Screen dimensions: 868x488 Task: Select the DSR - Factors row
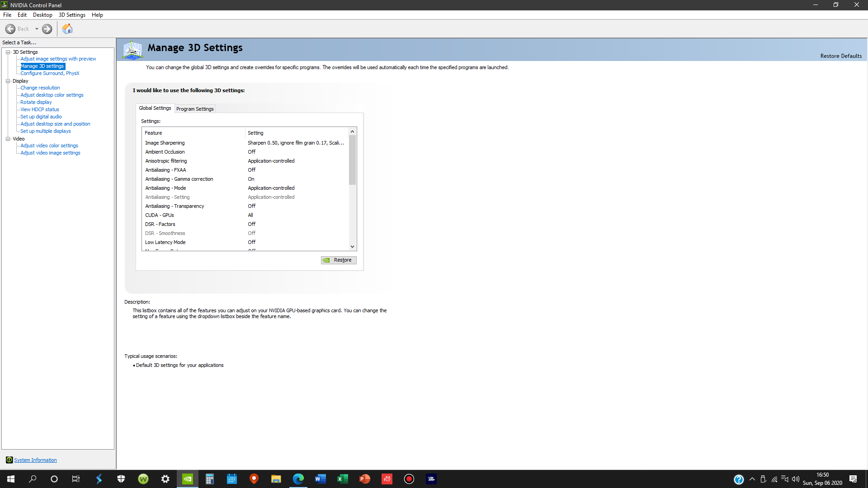coord(245,224)
